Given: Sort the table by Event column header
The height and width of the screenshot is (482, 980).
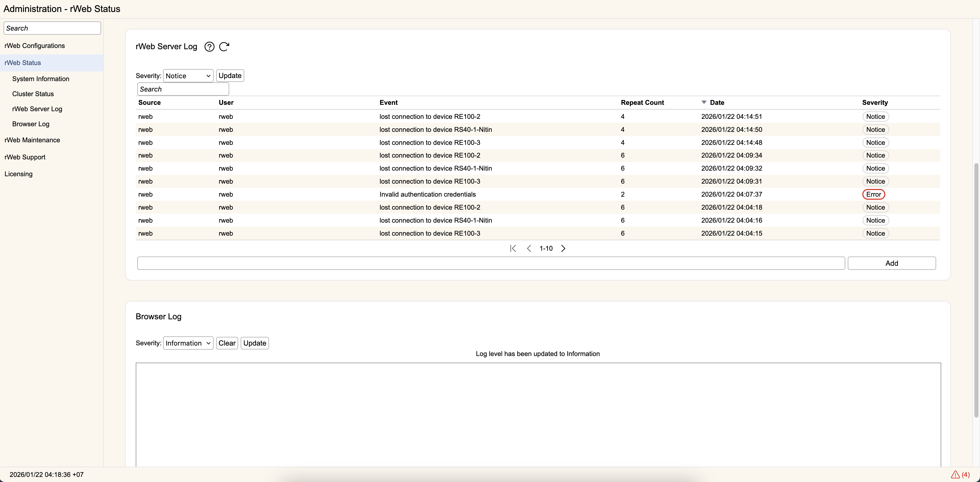Looking at the screenshot, I should pyautogui.click(x=388, y=102).
